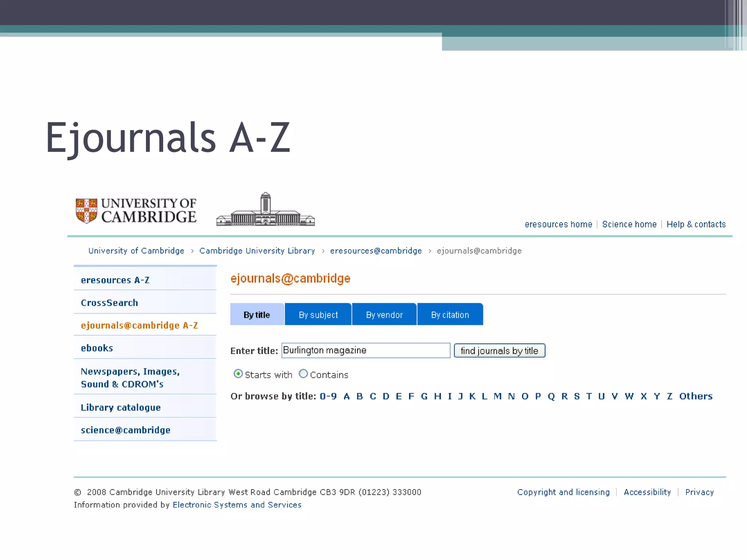Open eresources A-Z in sidebar

tap(145, 280)
